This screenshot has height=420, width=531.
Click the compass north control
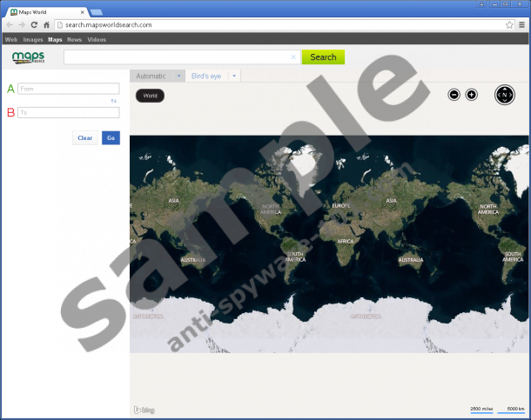(x=505, y=95)
